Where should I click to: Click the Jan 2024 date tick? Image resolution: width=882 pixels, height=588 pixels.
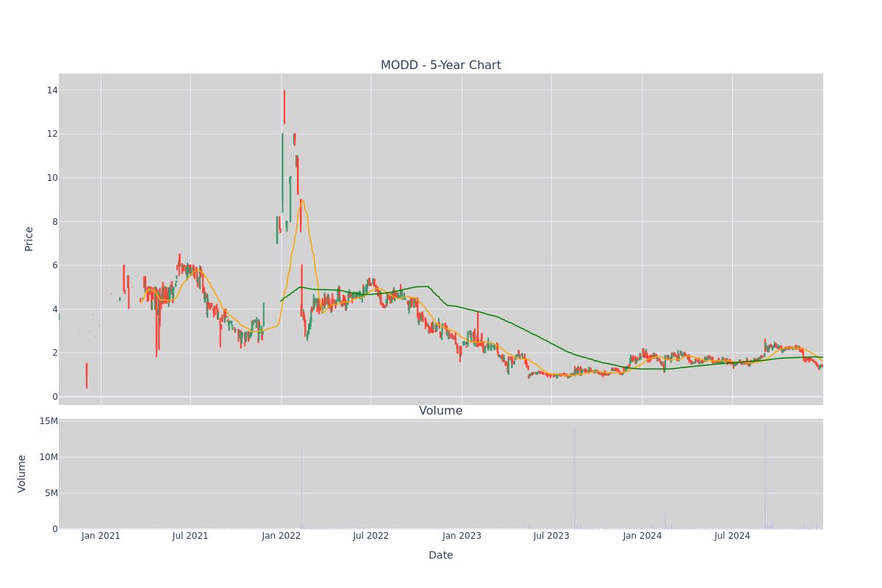coord(642,536)
